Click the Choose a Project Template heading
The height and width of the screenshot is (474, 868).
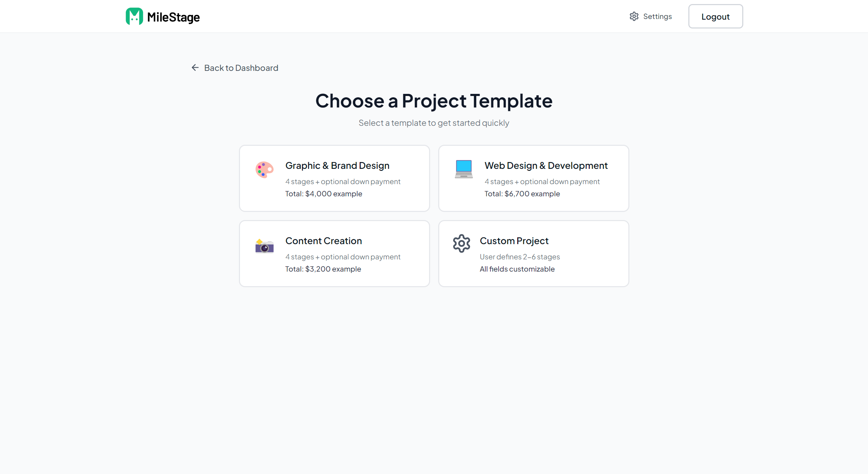tap(434, 101)
